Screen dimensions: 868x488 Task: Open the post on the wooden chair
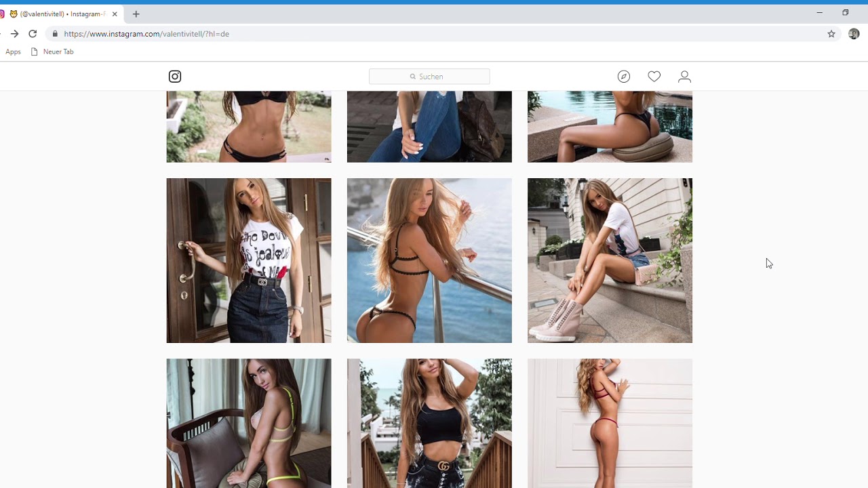point(249,424)
